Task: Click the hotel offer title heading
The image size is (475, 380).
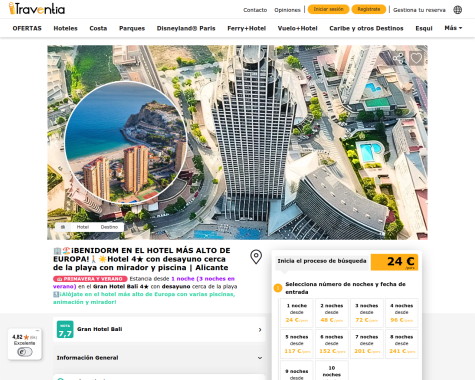Action: [142, 259]
